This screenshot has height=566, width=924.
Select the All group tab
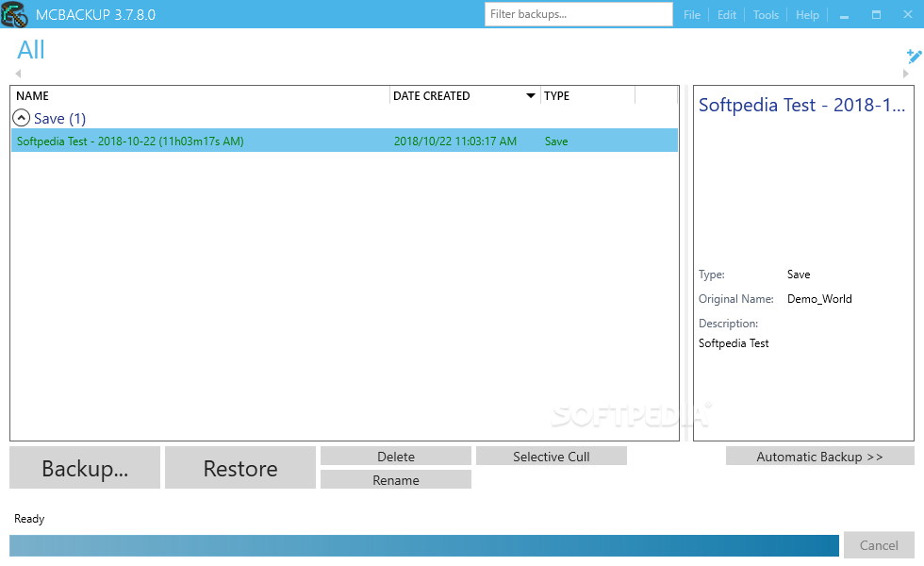point(30,50)
